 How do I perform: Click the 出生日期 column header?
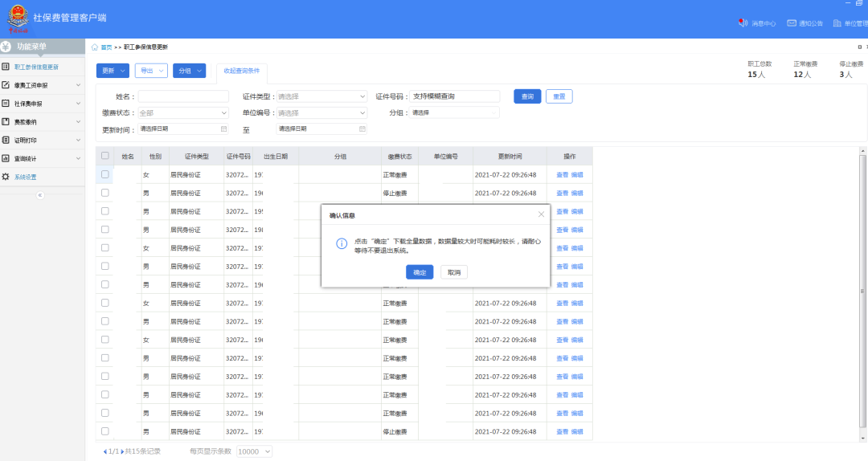(276, 157)
